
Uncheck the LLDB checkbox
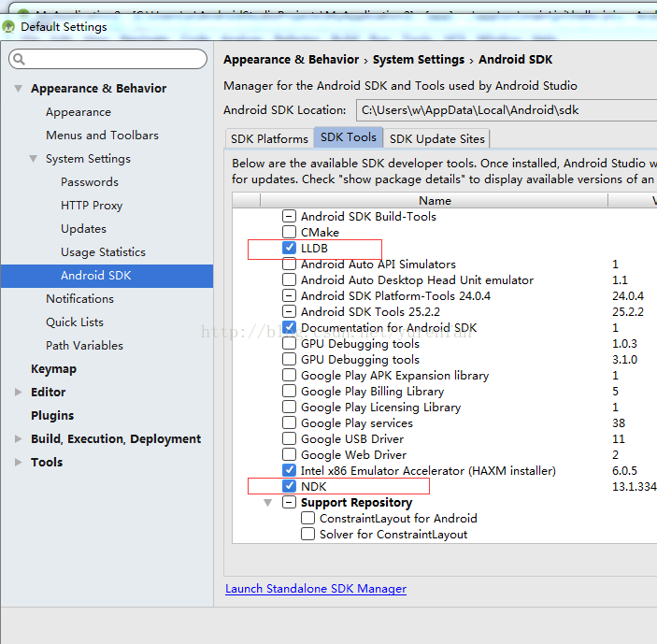(x=289, y=249)
